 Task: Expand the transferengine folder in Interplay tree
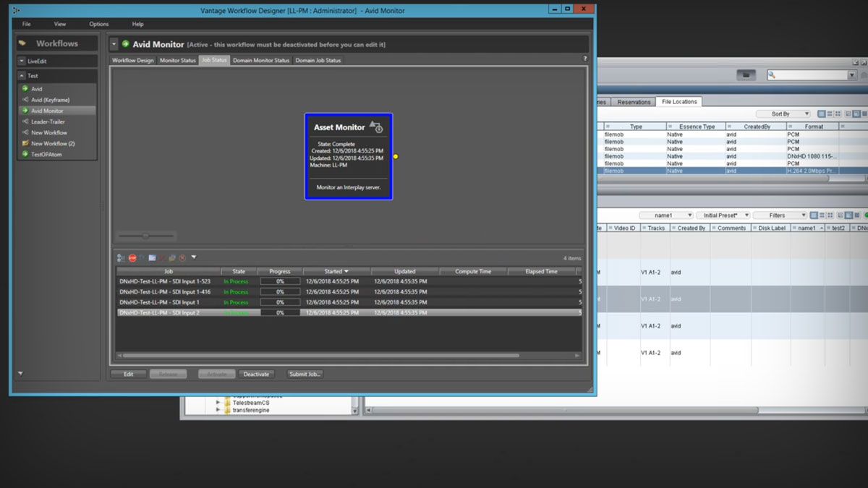pyautogui.click(x=218, y=410)
